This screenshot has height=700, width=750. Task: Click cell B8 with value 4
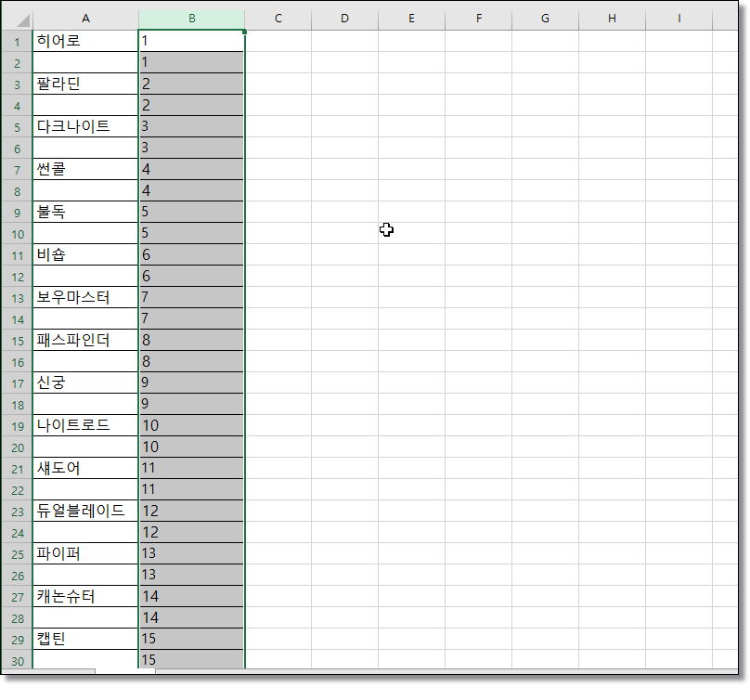[192, 190]
